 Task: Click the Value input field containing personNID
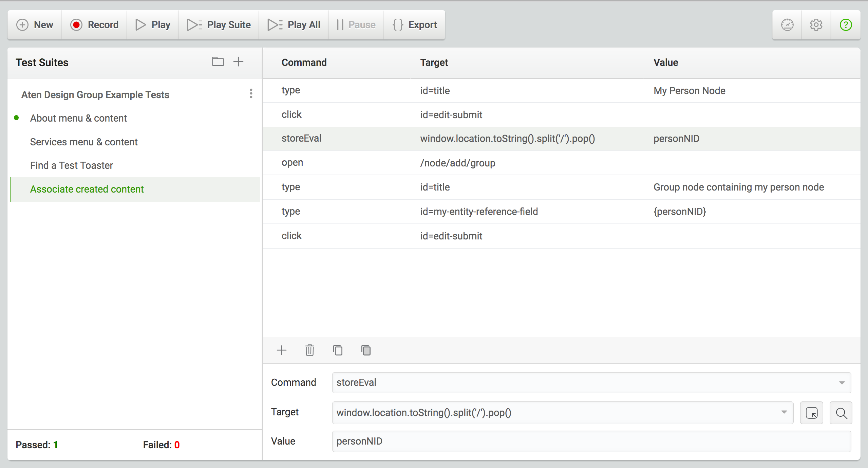[x=591, y=441]
